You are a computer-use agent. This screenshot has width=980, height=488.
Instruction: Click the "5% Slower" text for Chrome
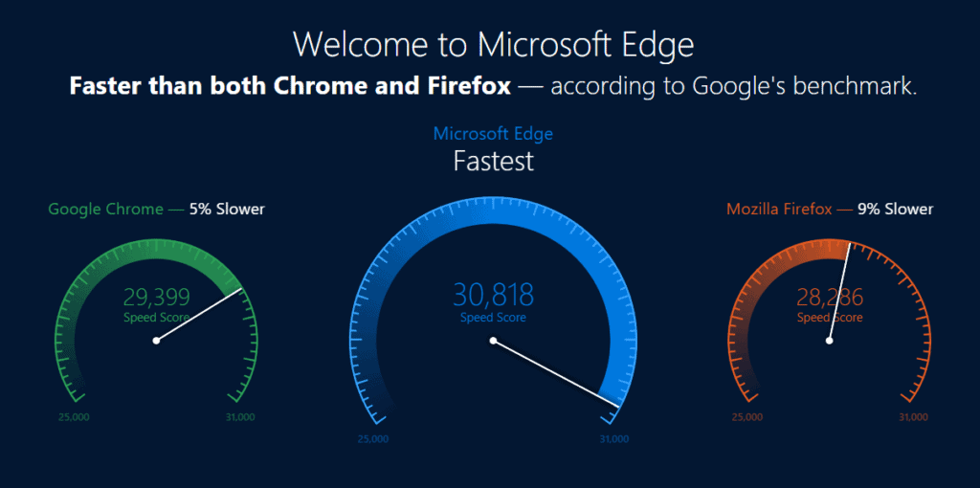click(x=227, y=209)
